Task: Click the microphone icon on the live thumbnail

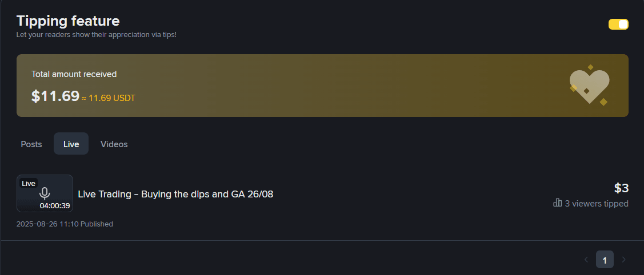Action: [x=45, y=193]
